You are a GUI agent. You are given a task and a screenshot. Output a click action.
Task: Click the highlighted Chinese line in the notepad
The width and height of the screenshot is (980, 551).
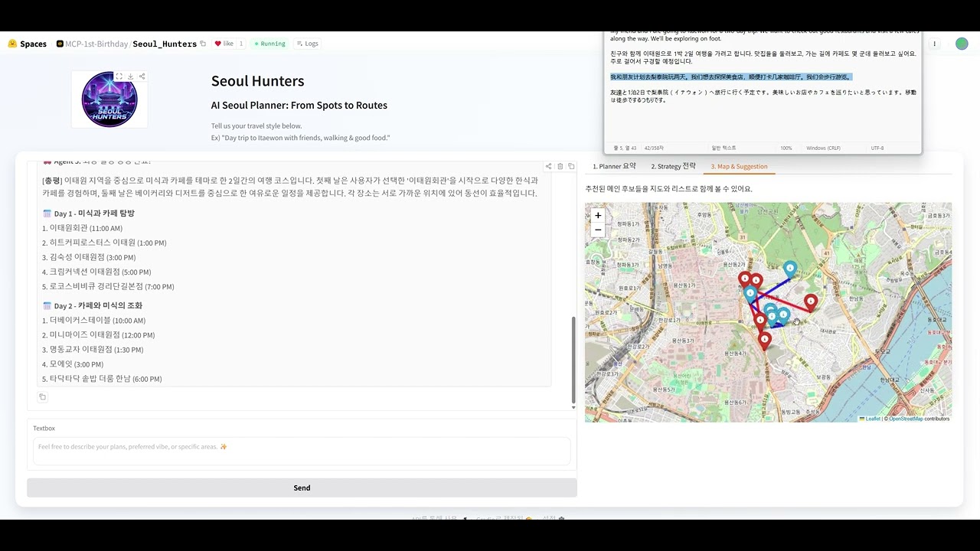pyautogui.click(x=730, y=77)
